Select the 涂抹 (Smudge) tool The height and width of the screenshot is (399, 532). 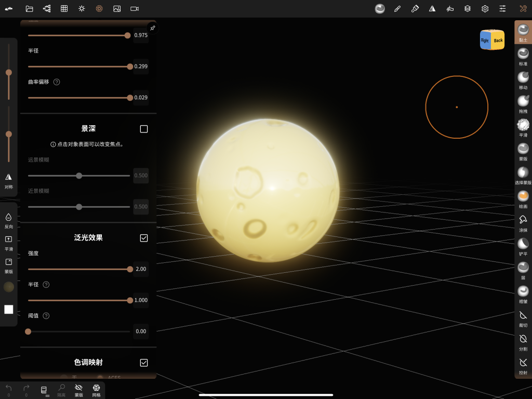click(x=523, y=222)
